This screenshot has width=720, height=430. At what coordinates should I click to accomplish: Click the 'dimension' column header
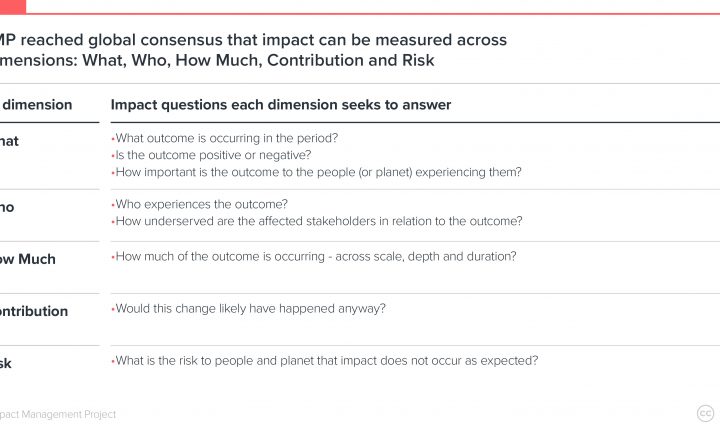pyautogui.click(x=36, y=105)
